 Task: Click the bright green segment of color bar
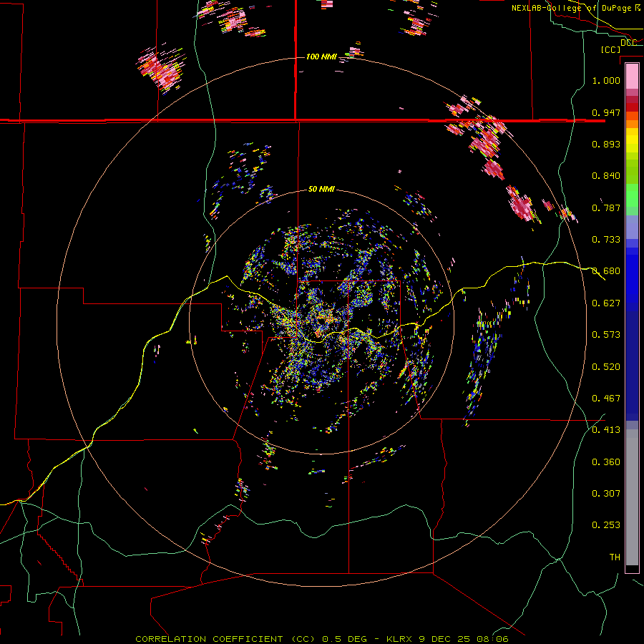pyautogui.click(x=632, y=195)
